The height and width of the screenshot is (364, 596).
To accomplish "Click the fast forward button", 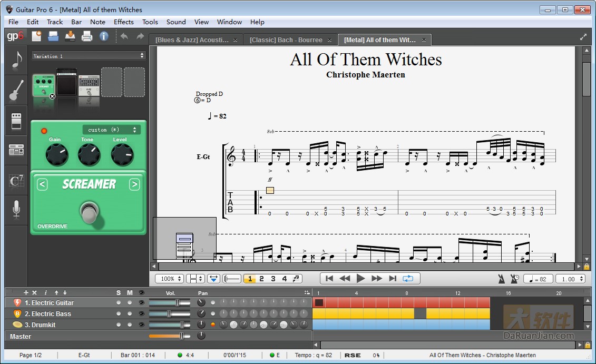I will 377,279.
